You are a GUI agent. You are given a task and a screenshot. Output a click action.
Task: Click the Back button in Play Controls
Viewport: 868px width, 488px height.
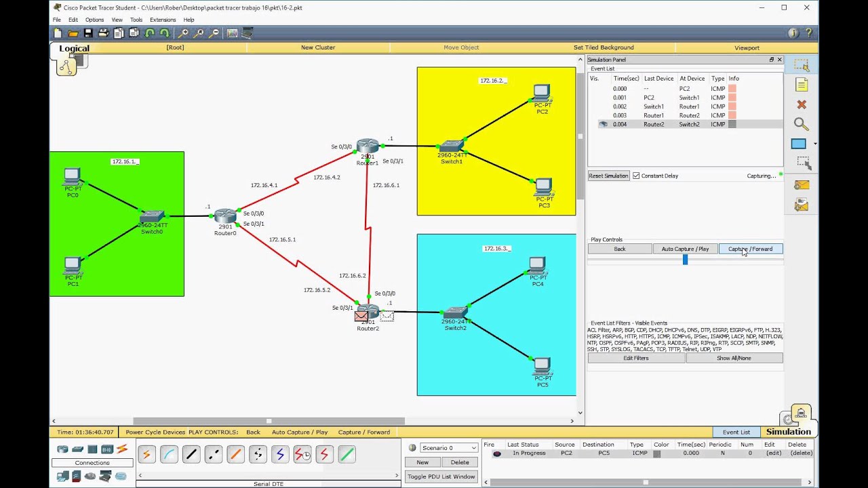620,249
